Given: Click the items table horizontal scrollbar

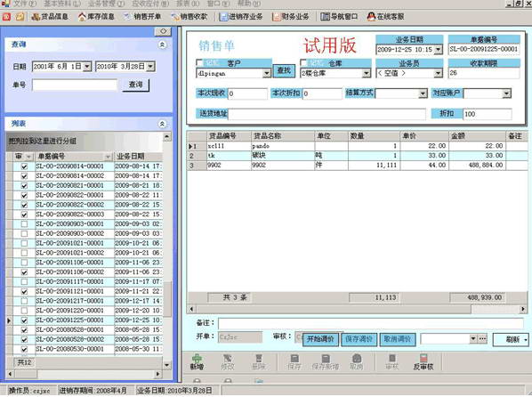Looking at the screenshot, I should coord(358,309).
